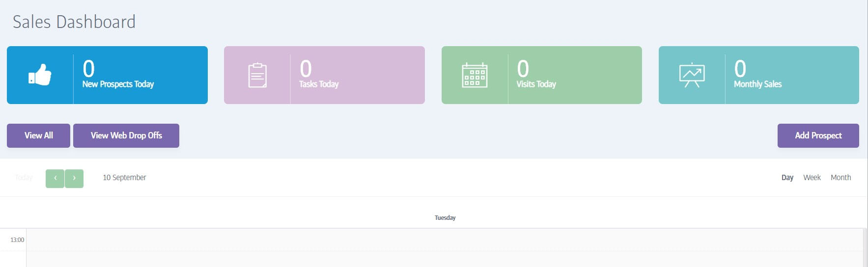
Task: Open View Web Drop Offs
Action: coord(126,135)
